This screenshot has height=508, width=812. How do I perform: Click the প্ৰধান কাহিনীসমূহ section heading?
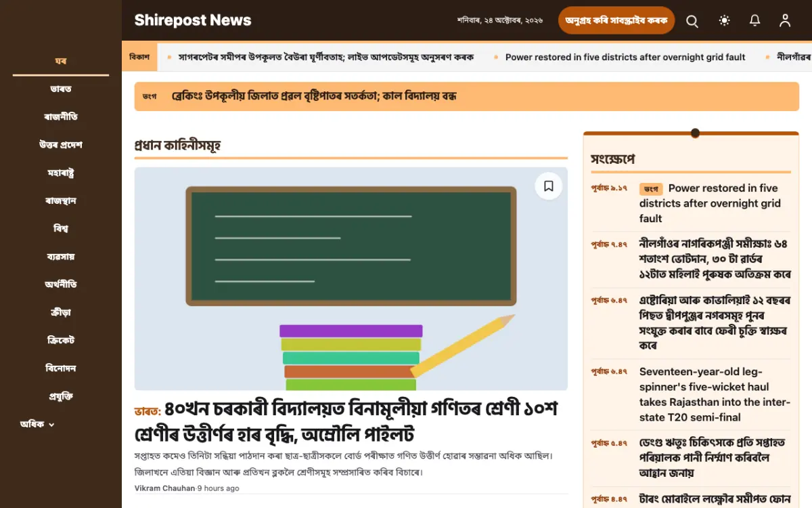tap(177, 145)
